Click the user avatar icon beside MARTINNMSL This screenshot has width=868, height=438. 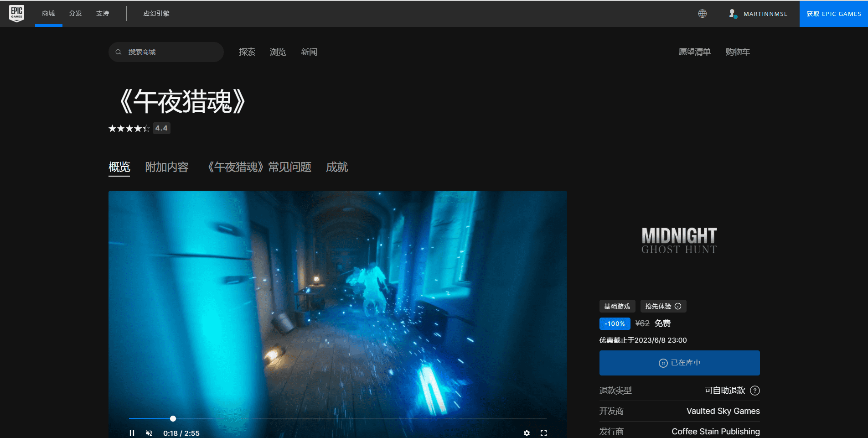tap(733, 14)
